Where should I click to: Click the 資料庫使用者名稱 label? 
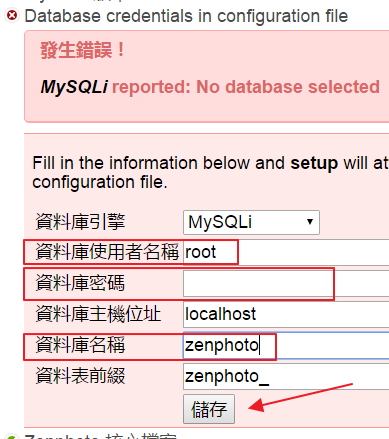click(107, 252)
